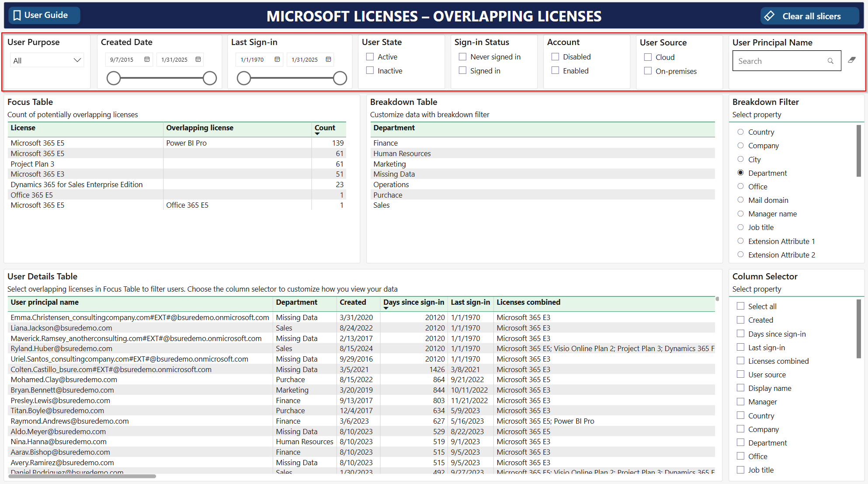Image resolution: width=868 pixels, height=484 pixels.
Task: Select the Country breakdown radio button
Action: click(x=740, y=132)
